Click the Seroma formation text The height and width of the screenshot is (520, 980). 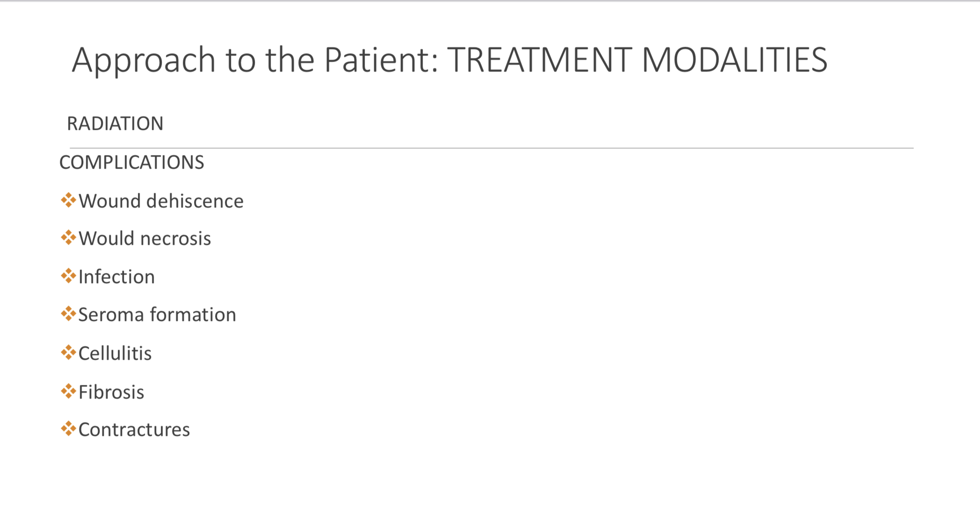pyautogui.click(x=157, y=315)
